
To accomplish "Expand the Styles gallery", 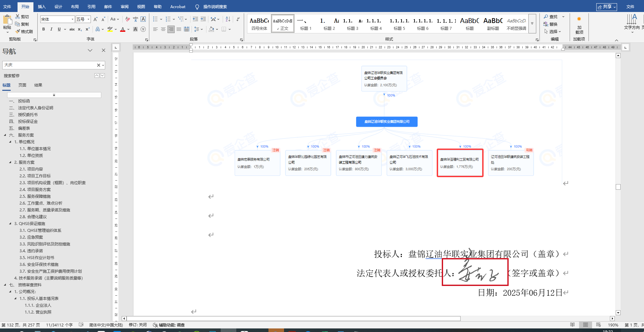I will [x=532, y=24].
